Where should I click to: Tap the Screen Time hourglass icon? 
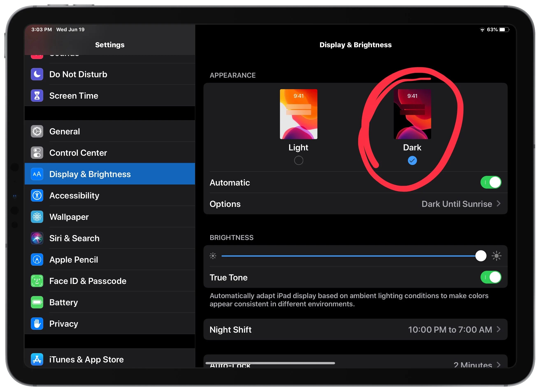coord(37,96)
